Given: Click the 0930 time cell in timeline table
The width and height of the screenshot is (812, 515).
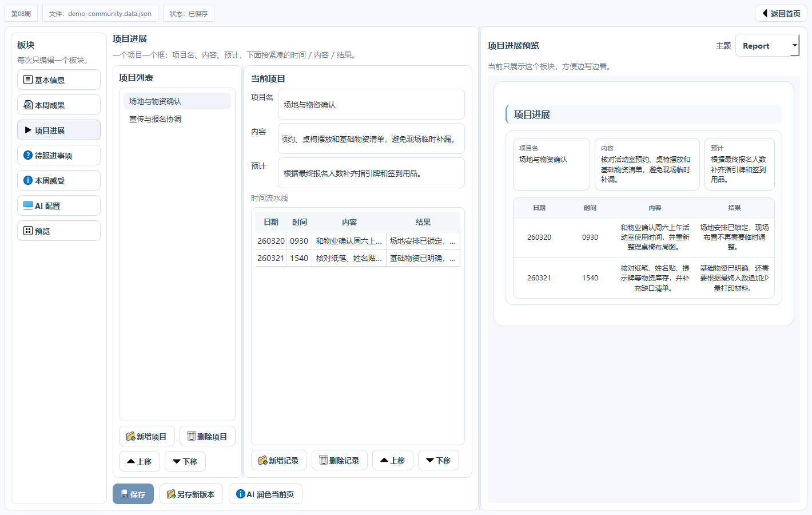Looking at the screenshot, I should [x=299, y=241].
